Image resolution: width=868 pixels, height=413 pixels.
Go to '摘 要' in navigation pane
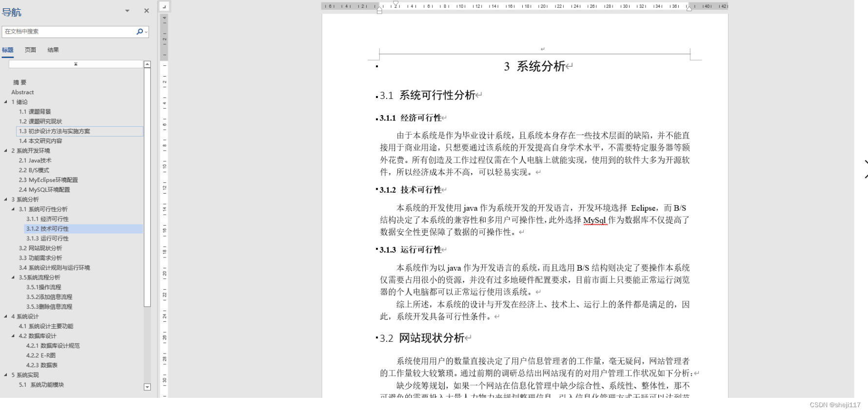coord(20,82)
